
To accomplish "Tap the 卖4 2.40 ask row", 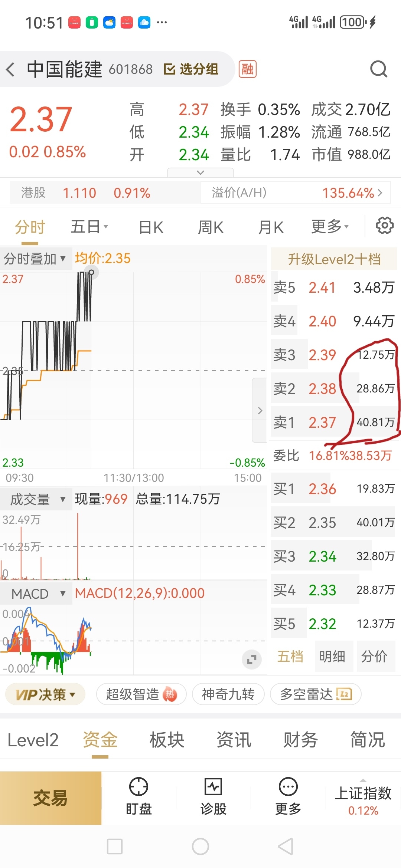I will click(334, 321).
